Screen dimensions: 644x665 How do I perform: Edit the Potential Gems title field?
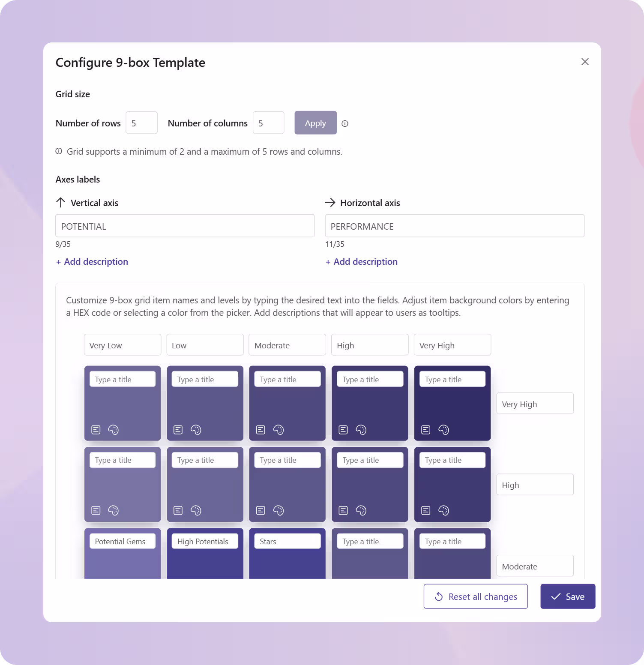123,541
